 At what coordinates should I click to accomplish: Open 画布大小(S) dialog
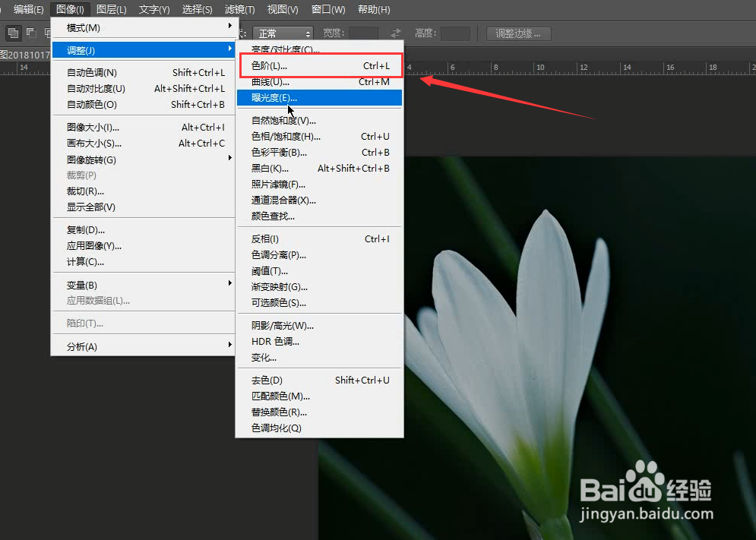pyautogui.click(x=143, y=144)
